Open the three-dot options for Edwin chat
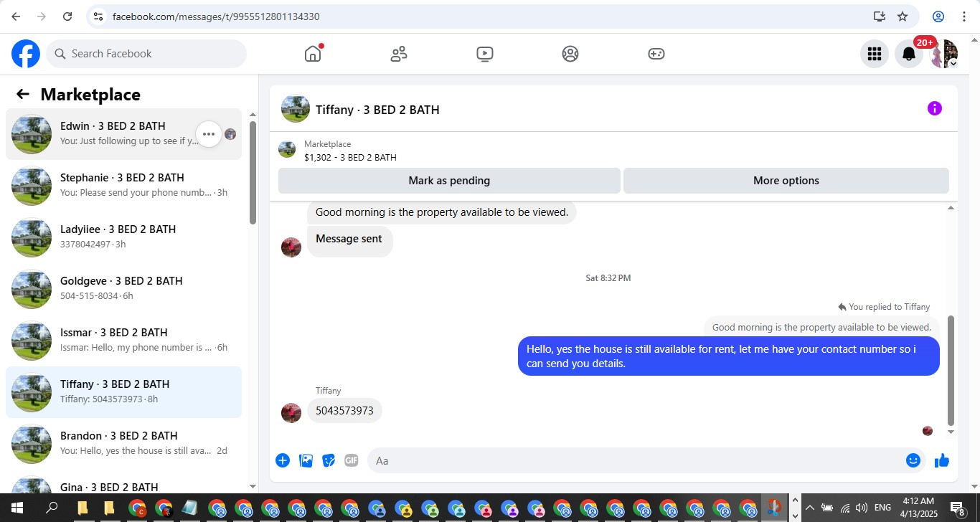This screenshot has width=980, height=522. pyautogui.click(x=209, y=134)
